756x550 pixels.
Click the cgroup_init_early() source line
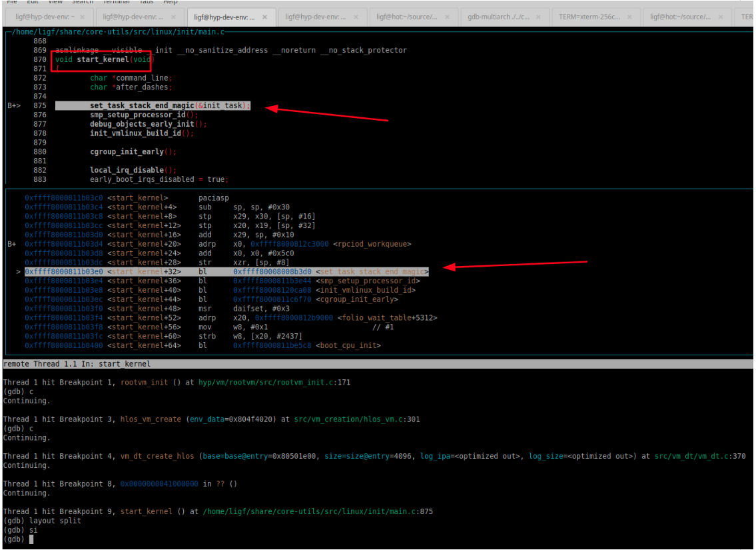133,152
